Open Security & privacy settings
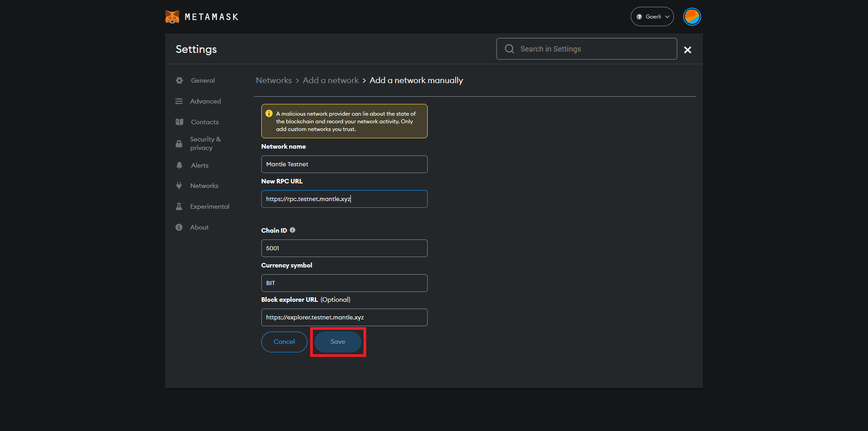The image size is (868, 431). click(x=205, y=143)
